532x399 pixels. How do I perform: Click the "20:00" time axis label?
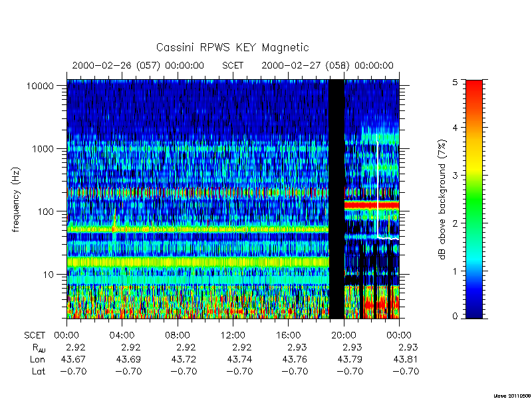344,336
